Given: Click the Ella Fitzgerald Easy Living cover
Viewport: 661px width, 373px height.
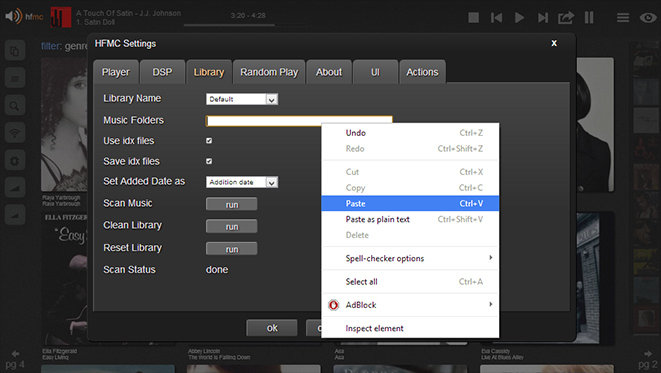Looking at the screenshot, I should tap(64, 278).
